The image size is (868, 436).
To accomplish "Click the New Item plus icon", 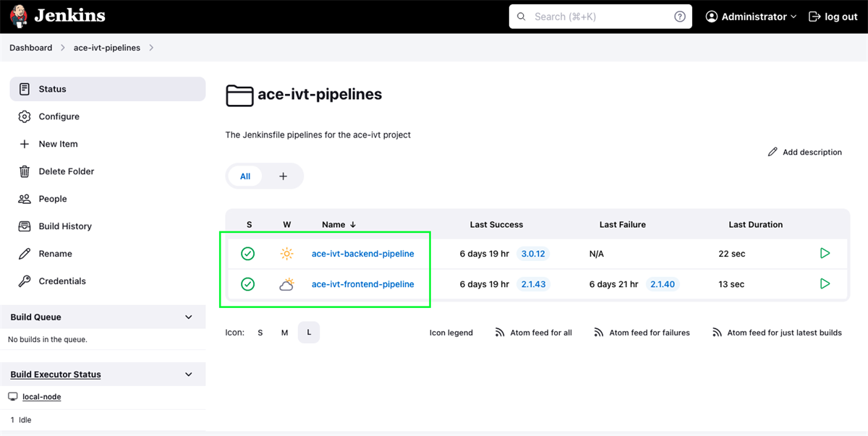I will pyautogui.click(x=24, y=144).
